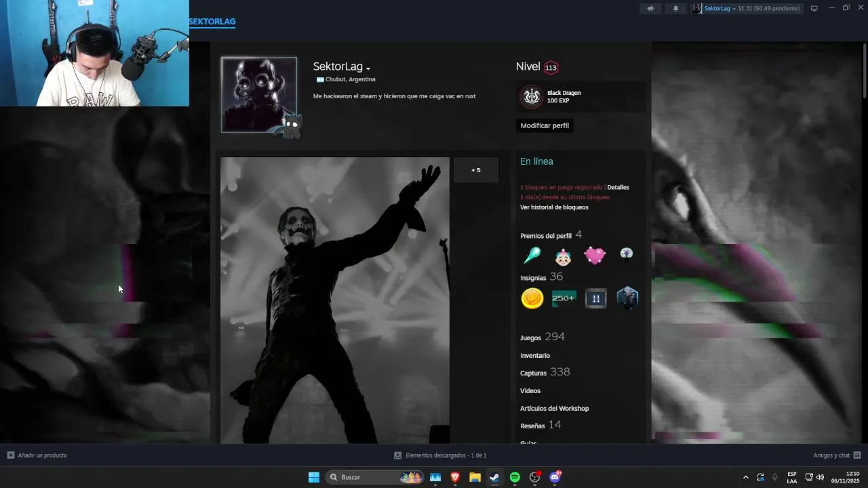Expand the SektorLag name dropdown arrow

(x=368, y=68)
